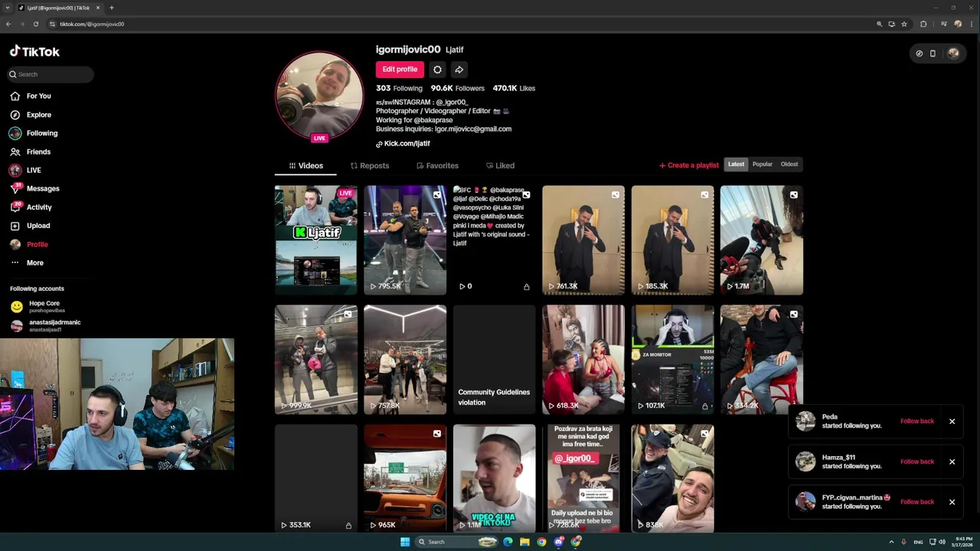Image resolution: width=980 pixels, height=551 pixels.
Task: Open the For You feed
Action: (x=38, y=96)
